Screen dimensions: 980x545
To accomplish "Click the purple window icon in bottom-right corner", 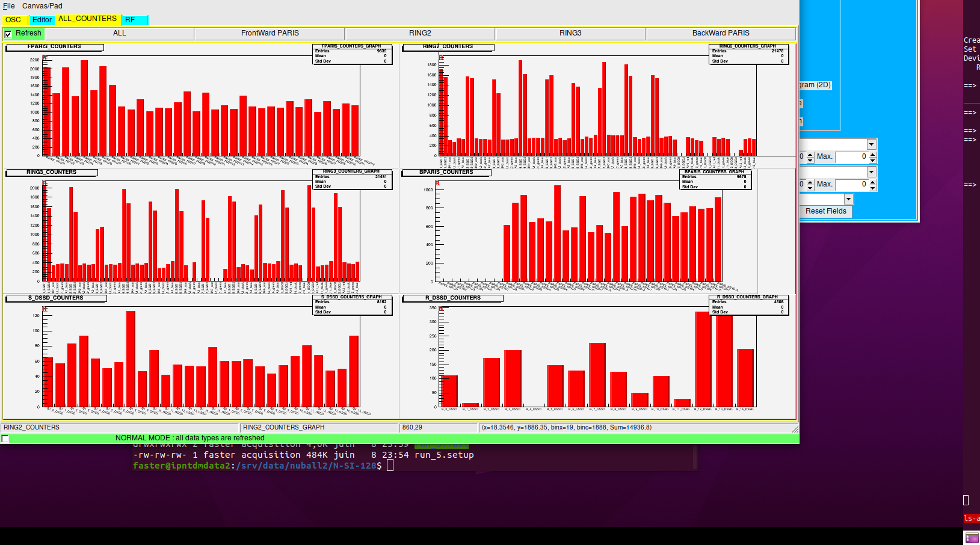I will coord(972,538).
